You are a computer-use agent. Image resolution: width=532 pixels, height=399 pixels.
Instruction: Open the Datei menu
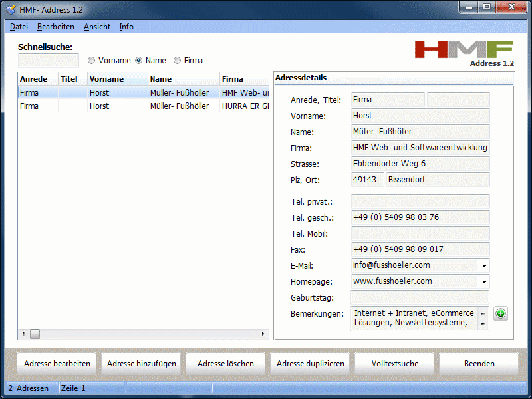[x=19, y=27]
